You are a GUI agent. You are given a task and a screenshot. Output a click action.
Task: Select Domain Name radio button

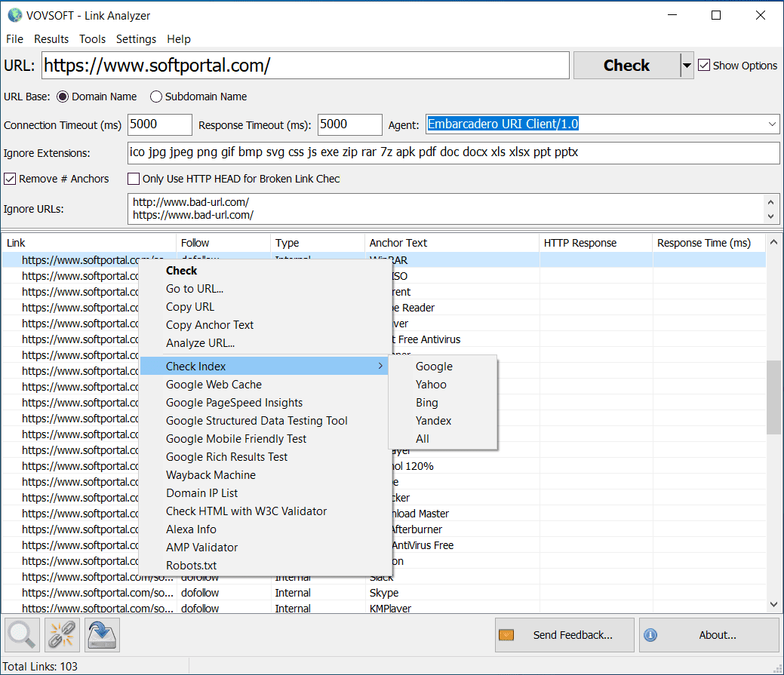63,97
